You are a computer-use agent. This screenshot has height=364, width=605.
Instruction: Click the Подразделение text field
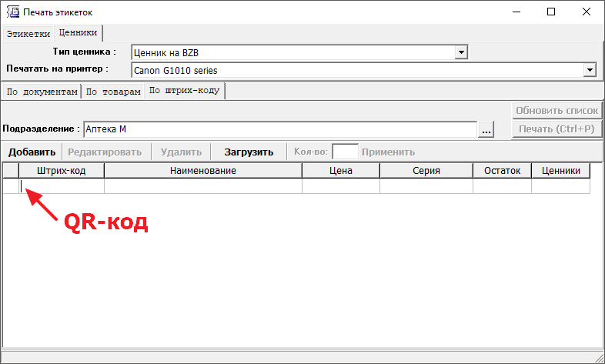click(x=279, y=129)
